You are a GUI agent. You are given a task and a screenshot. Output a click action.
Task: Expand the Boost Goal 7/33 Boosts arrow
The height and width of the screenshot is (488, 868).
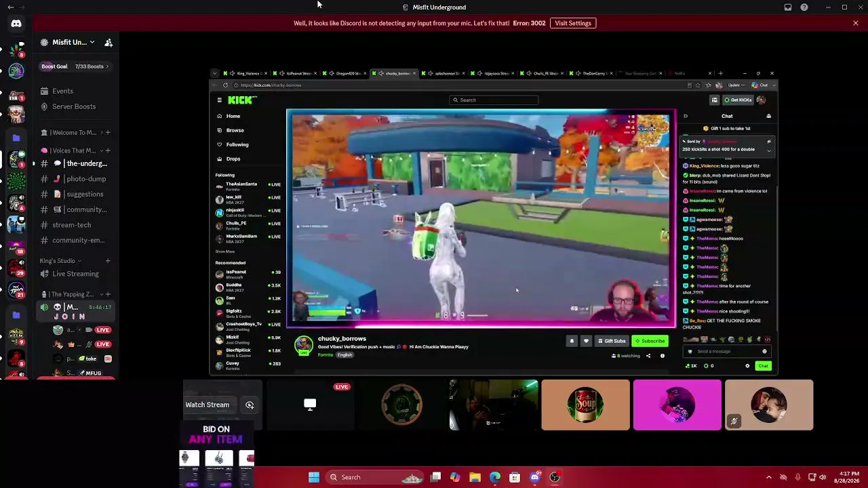point(107,66)
